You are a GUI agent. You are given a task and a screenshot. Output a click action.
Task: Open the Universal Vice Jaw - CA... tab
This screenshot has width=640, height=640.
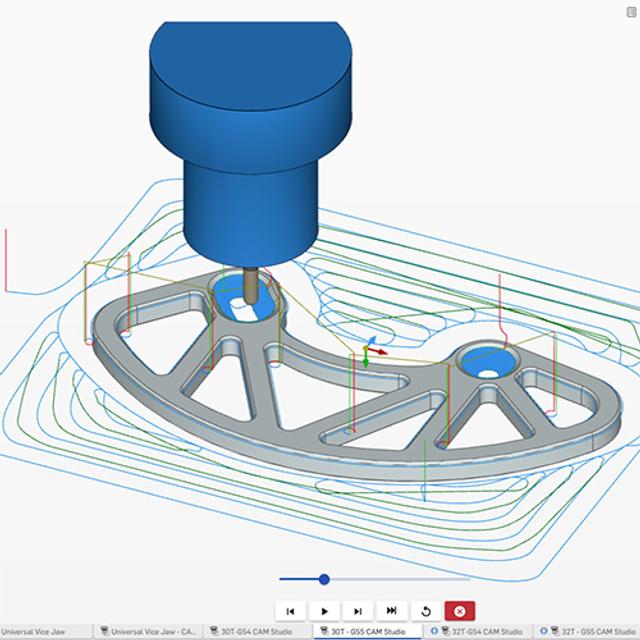(152, 632)
